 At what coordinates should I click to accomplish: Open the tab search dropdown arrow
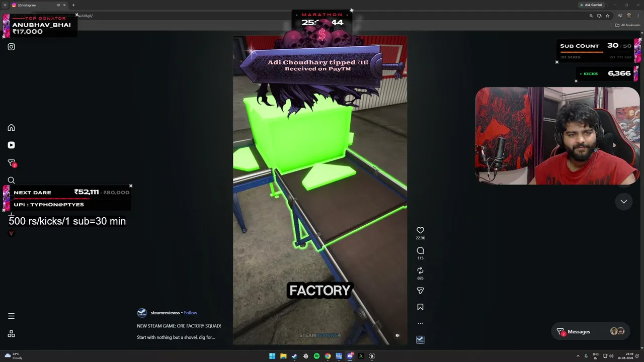(5, 5)
